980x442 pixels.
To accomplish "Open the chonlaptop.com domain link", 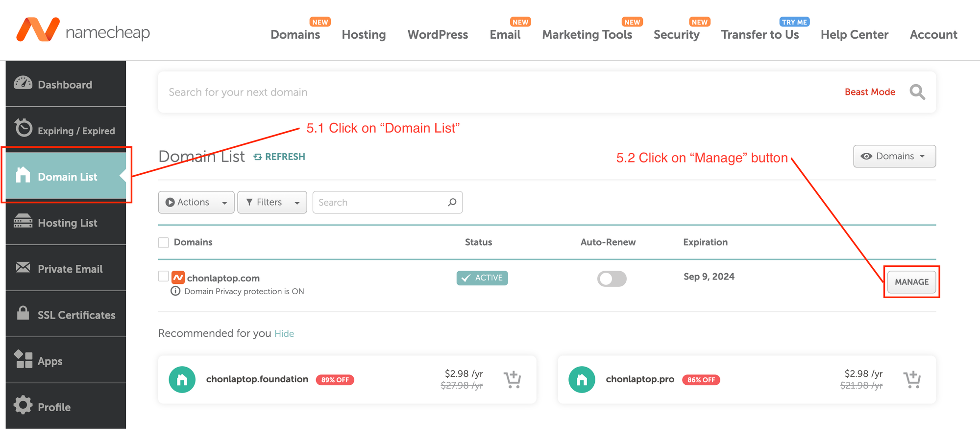I will [x=223, y=278].
